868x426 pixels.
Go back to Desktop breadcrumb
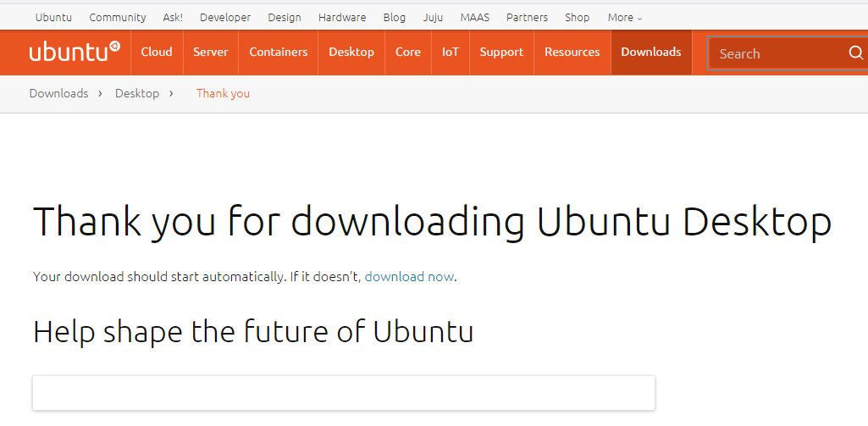click(x=137, y=93)
